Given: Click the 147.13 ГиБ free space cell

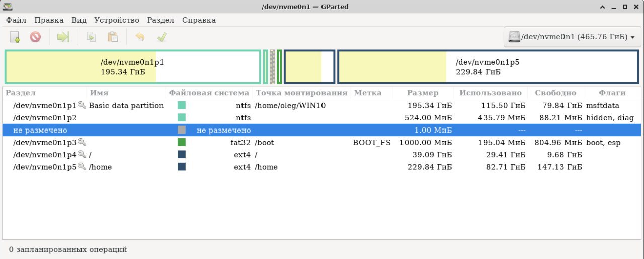Looking at the screenshot, I should [560, 167].
